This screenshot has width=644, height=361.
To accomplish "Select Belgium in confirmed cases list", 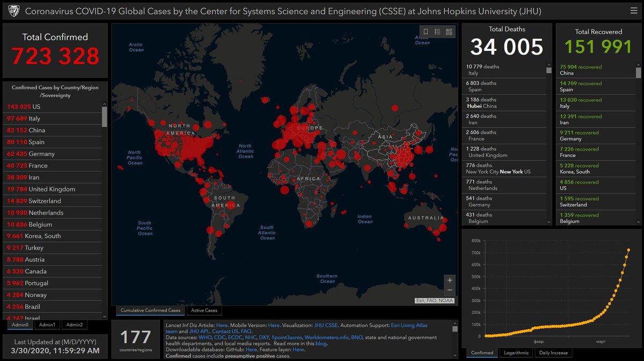I will click(52, 225).
